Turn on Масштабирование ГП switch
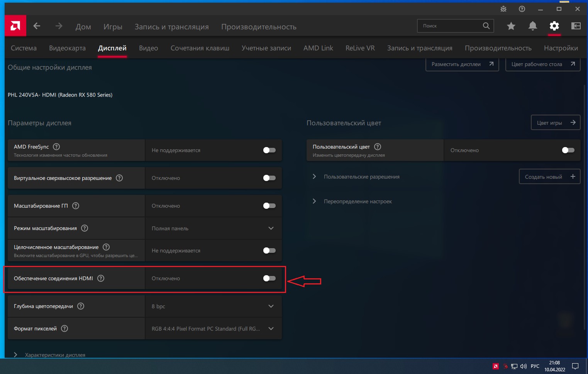The width and height of the screenshot is (588, 374). tap(269, 206)
